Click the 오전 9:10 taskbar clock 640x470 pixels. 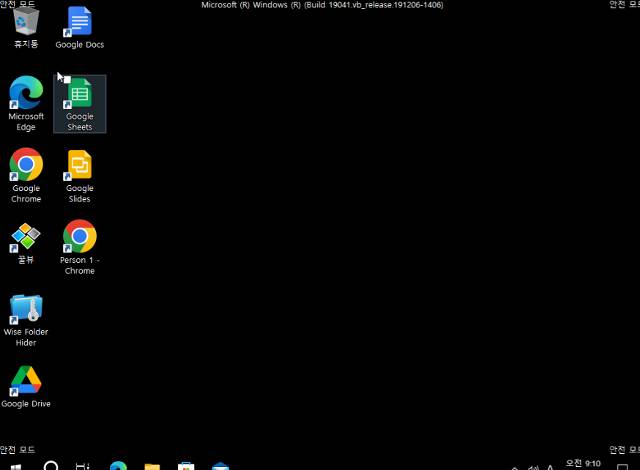pyautogui.click(x=583, y=463)
